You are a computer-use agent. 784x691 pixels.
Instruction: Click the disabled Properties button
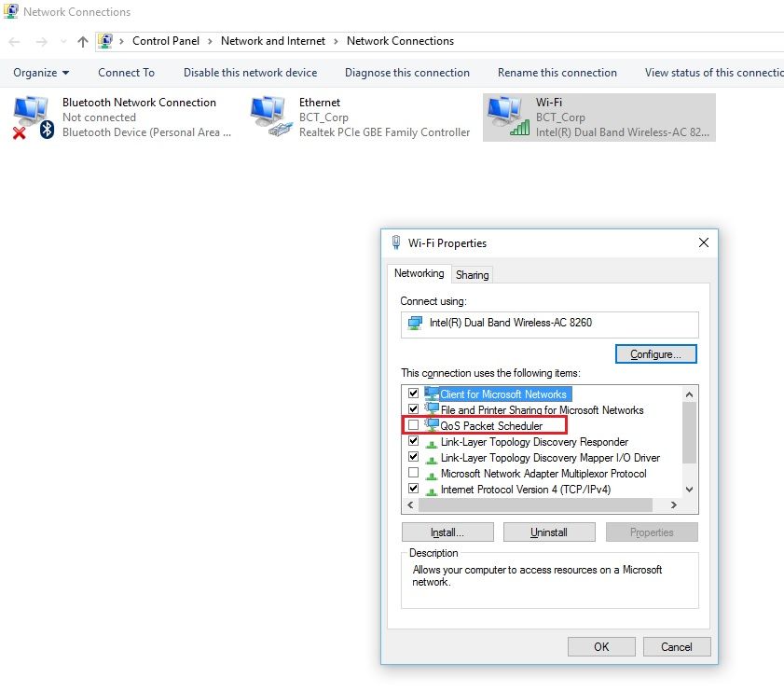[652, 532]
